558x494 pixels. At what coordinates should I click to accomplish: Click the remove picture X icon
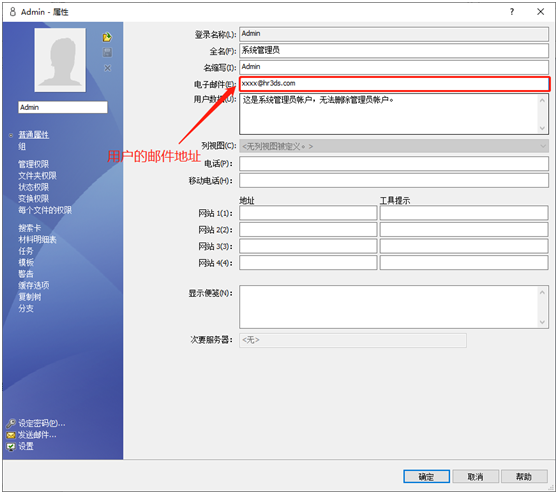point(107,68)
